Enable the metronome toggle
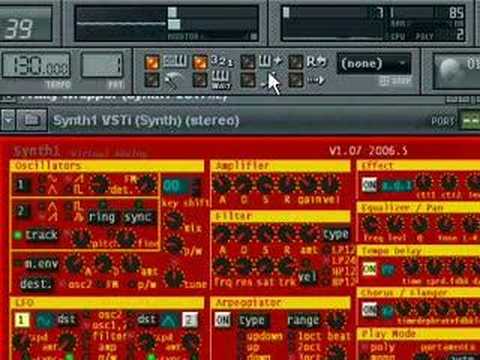Image resolution: width=480 pixels, height=360 pixels. point(152,80)
